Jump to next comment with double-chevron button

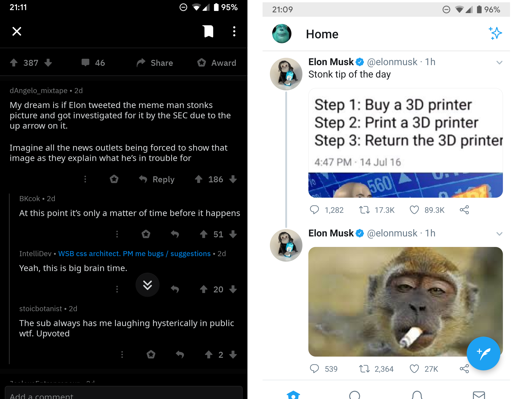(x=147, y=285)
